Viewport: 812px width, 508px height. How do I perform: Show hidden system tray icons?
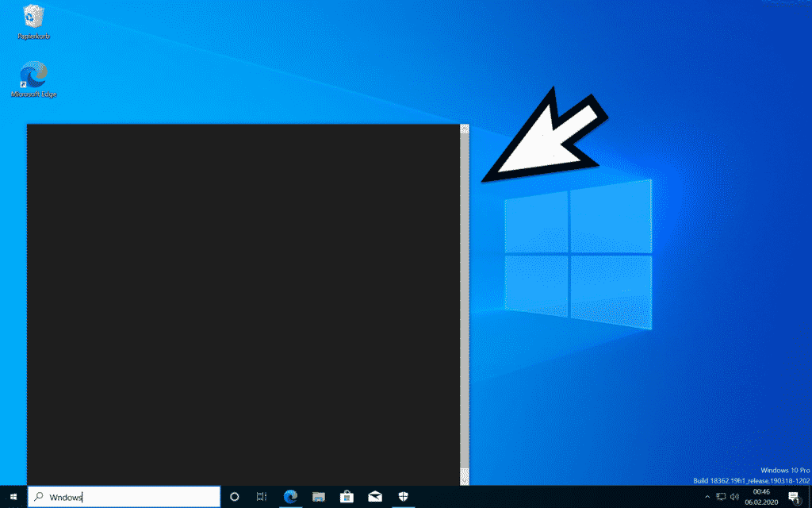click(707, 497)
